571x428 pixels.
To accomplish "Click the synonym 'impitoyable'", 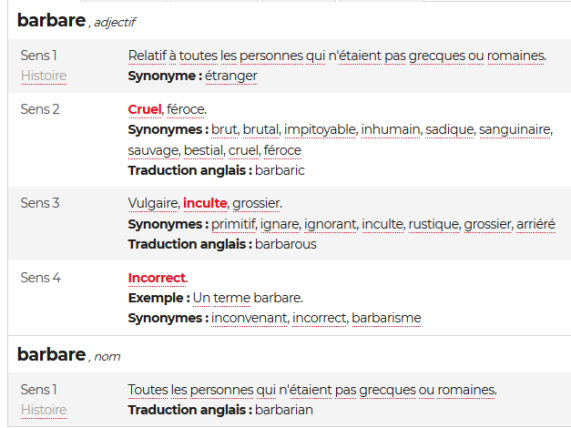I will pos(320,130).
